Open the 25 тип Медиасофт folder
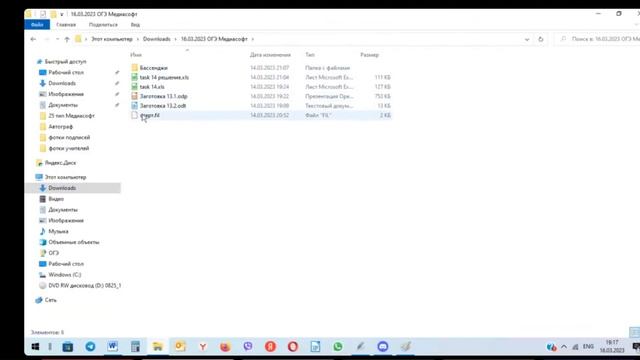 pyautogui.click(x=71, y=116)
